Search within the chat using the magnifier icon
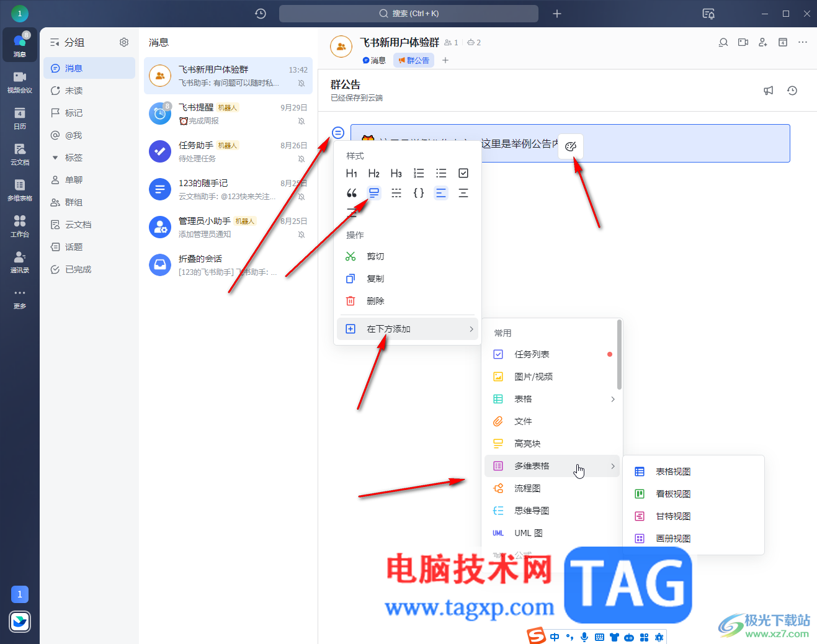817x644 pixels. [x=723, y=42]
